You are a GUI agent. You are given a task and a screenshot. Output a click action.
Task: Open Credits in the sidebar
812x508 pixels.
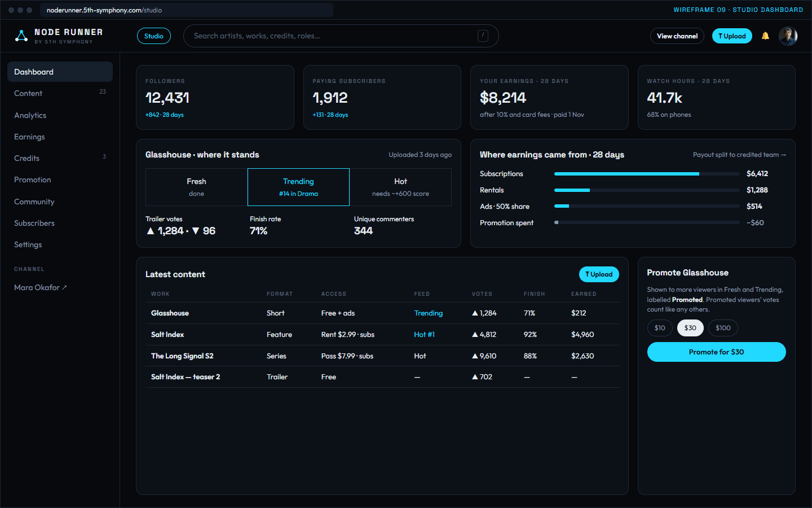coord(60,158)
